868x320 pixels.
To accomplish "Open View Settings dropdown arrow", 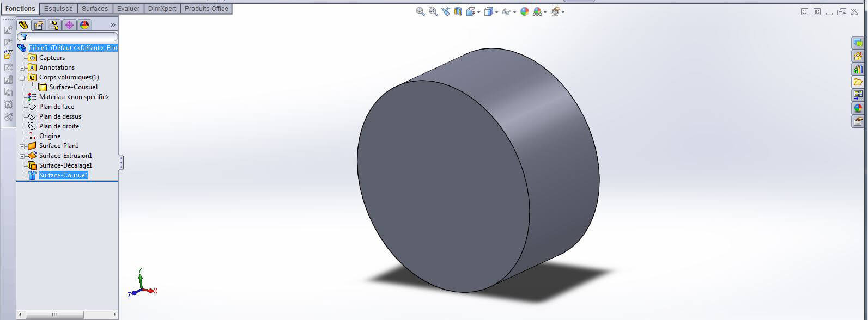I will 563,12.
